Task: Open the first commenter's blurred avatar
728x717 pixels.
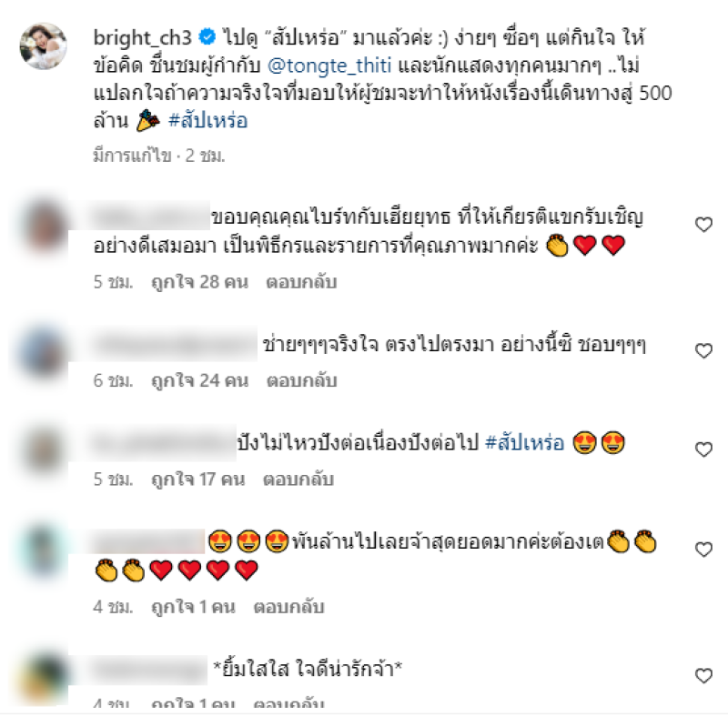Action: [x=44, y=227]
